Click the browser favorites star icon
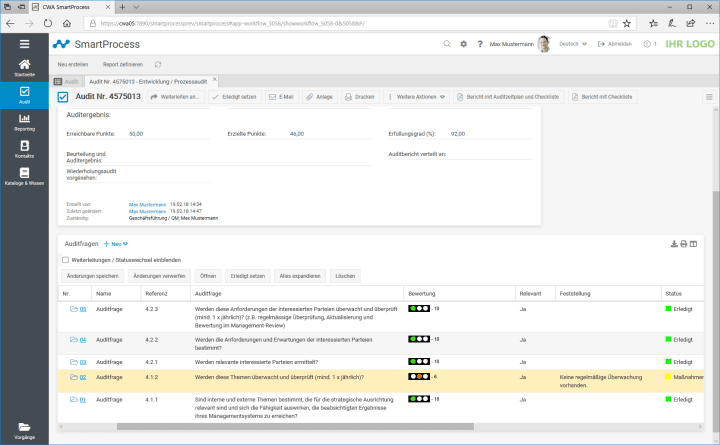720x445 pixels. point(627,23)
